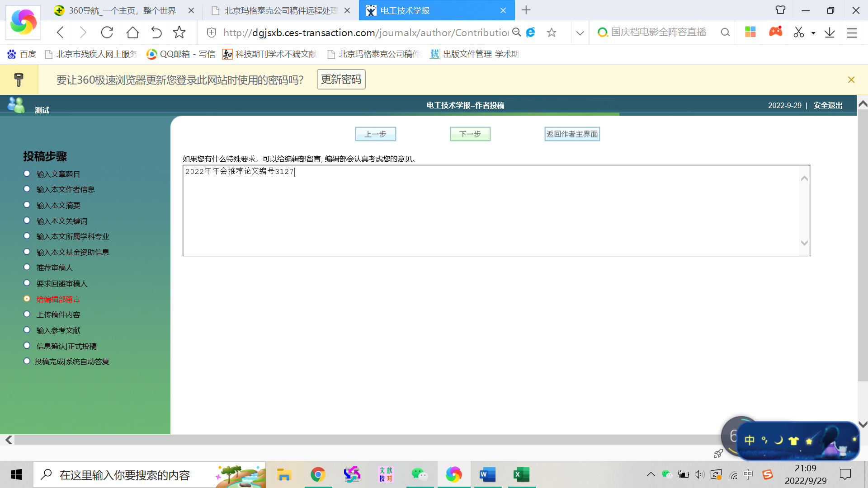
Task: Click the undo close tab icon
Action: tap(156, 33)
